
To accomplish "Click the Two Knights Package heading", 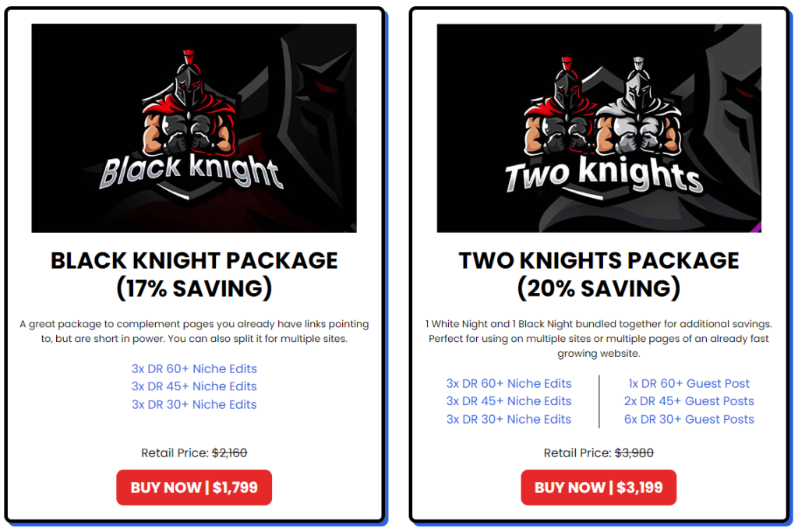I will point(598,274).
